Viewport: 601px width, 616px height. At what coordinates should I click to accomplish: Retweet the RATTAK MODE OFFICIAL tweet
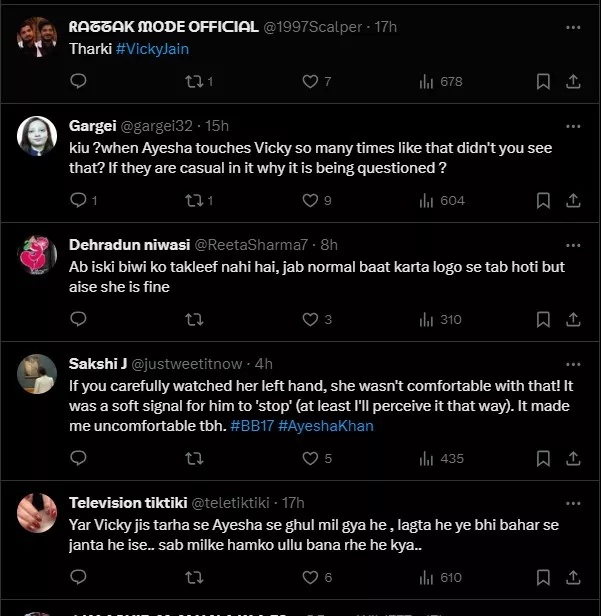coord(194,81)
